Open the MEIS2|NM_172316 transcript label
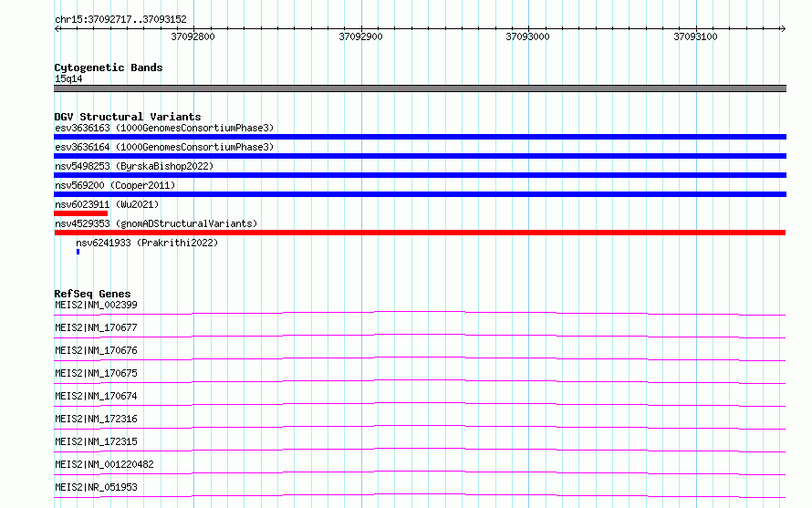Screen dimensions: 812x508 96,419
